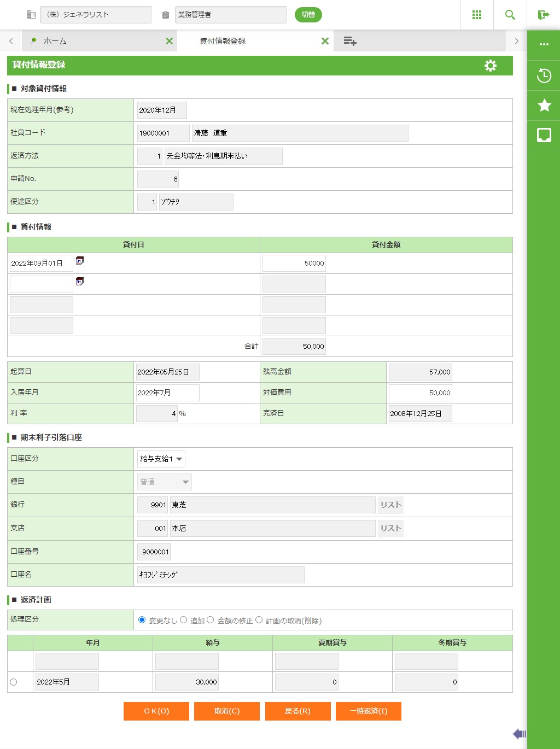Image resolution: width=560 pixels, height=749 pixels.
Task: Click the 対価費用 input field
Action: (x=420, y=393)
